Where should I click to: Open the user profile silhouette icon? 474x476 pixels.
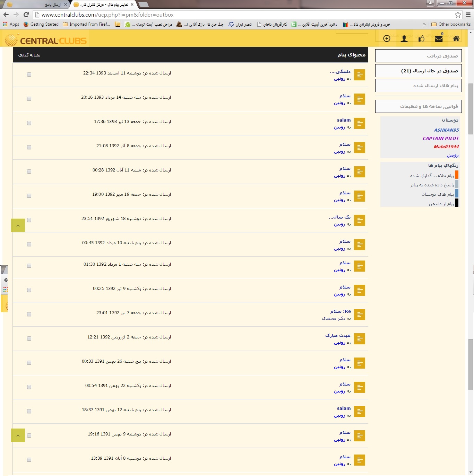pyautogui.click(x=404, y=38)
